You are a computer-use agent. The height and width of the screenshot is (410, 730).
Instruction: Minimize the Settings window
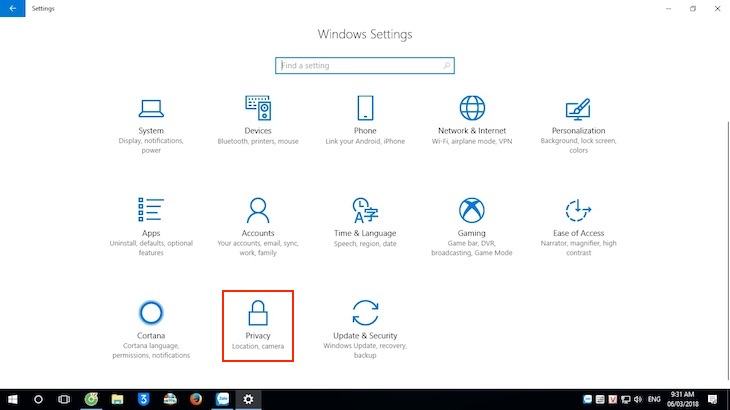[669, 8]
